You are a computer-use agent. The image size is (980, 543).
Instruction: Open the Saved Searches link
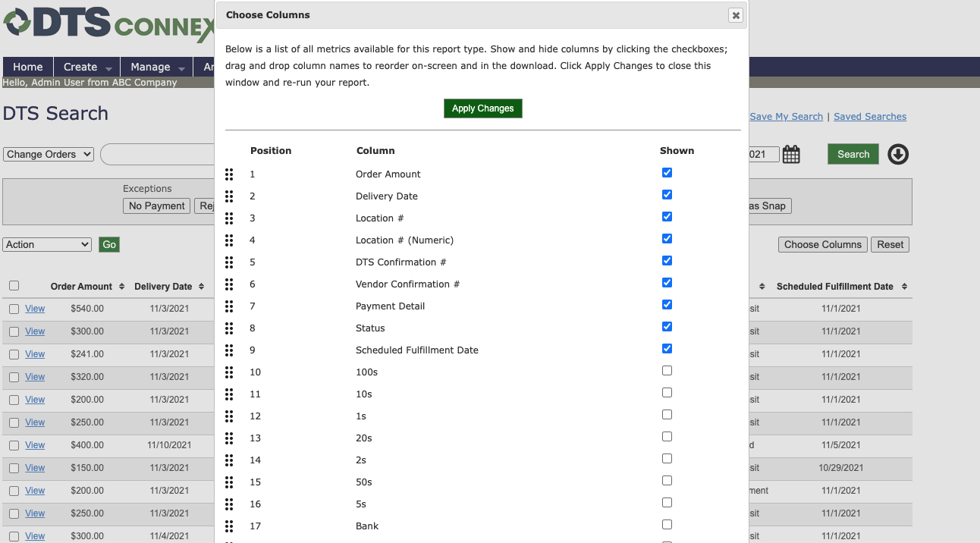point(869,117)
